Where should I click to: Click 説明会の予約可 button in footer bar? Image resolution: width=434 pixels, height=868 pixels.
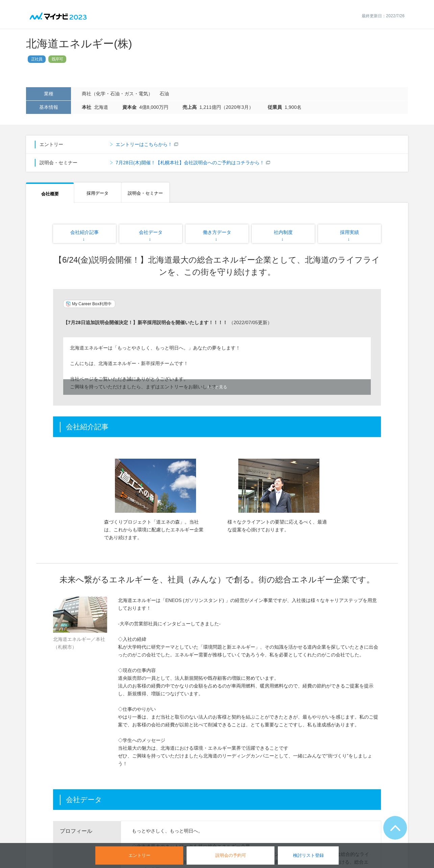[x=231, y=855]
